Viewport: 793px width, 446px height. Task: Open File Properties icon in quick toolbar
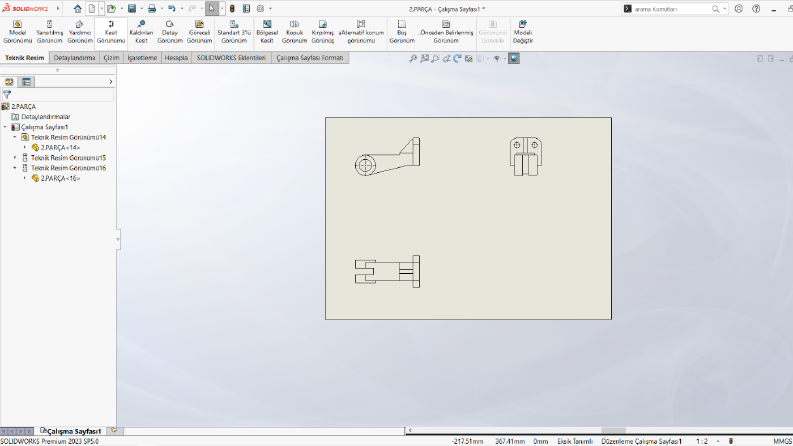tap(246, 9)
